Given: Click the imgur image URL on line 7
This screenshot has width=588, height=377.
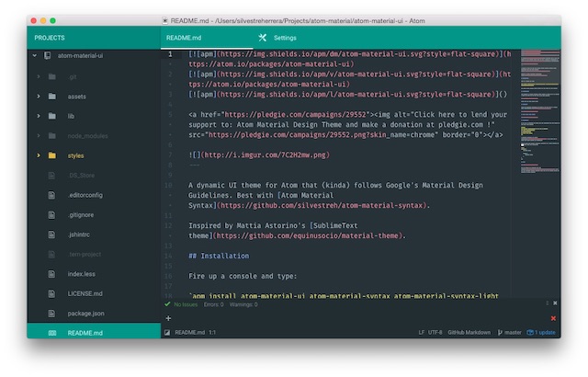Looking at the screenshot, I should click(x=266, y=154).
